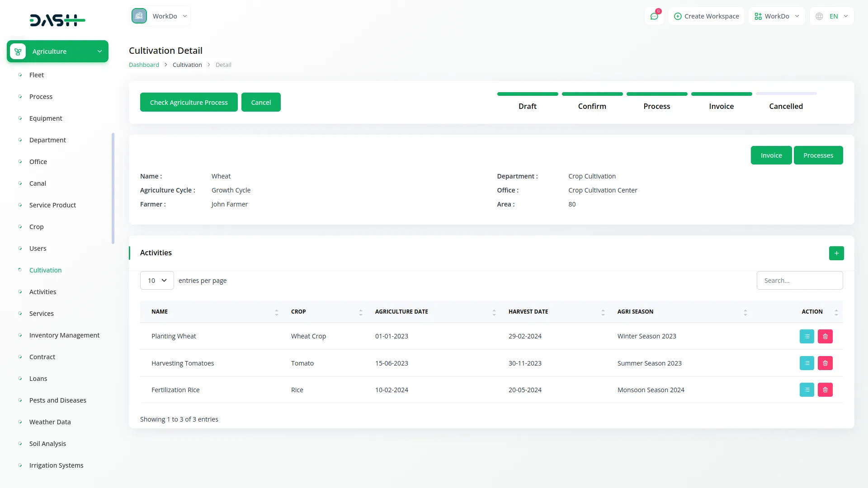The height and width of the screenshot is (488, 868).
Task: Go to Dashboard breadcrumb link
Action: pyautogui.click(x=144, y=65)
